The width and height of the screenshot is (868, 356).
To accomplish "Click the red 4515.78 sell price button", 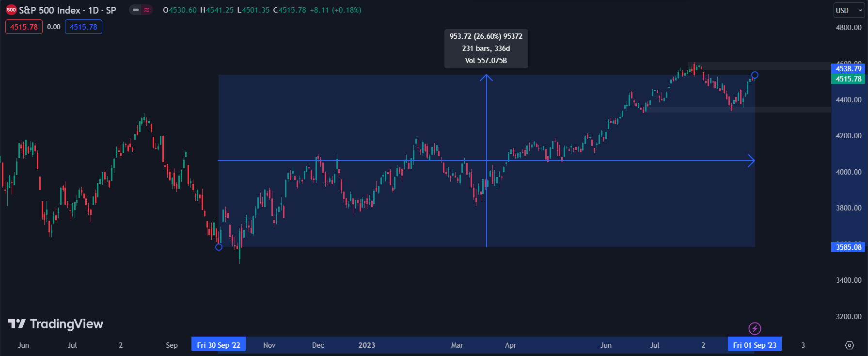I will 24,27.
